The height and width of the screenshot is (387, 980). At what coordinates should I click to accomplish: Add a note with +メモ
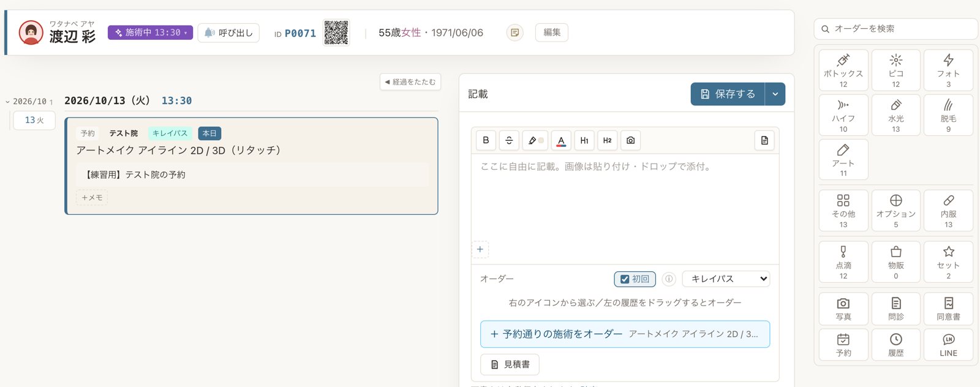92,197
